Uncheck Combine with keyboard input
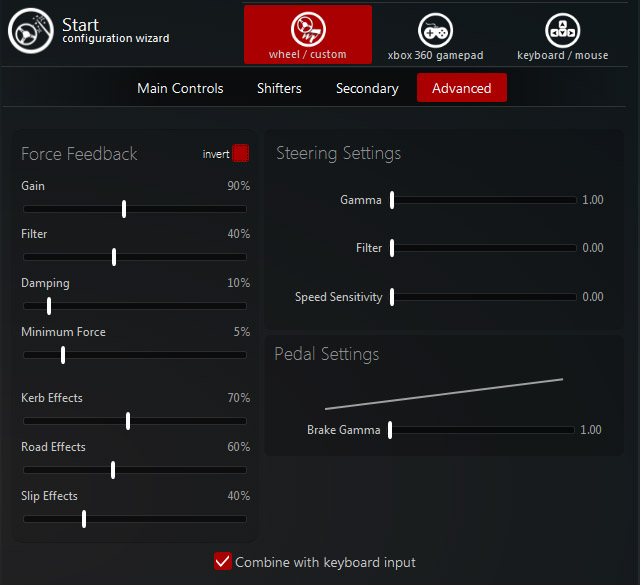The height and width of the screenshot is (585, 640). tap(223, 561)
